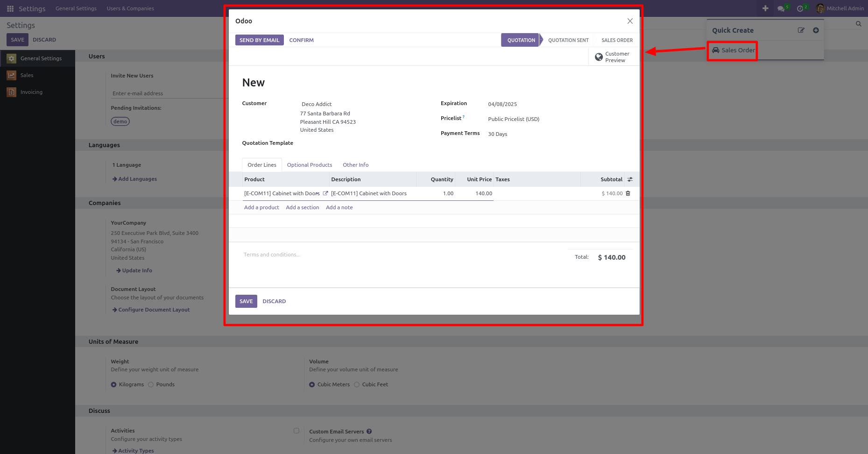Click the Sales chart icon in sidebar
Viewport: 868px width, 454px height.
[12, 75]
